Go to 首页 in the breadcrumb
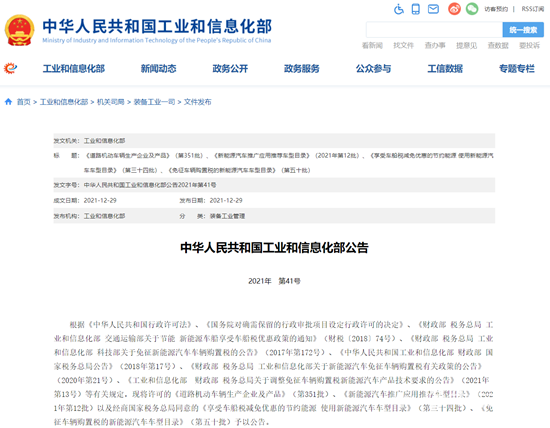This screenshot has width=550, height=428. [x=24, y=102]
